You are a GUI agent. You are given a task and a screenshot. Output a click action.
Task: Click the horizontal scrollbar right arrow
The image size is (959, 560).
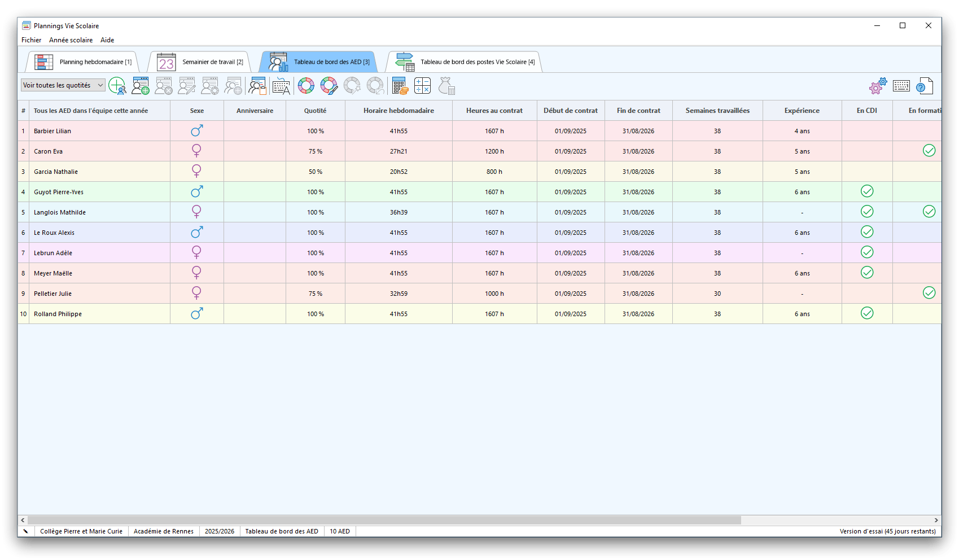pyautogui.click(x=936, y=520)
